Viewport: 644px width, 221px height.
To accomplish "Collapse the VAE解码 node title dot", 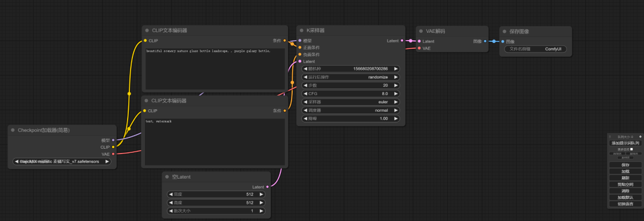I will click(x=420, y=31).
